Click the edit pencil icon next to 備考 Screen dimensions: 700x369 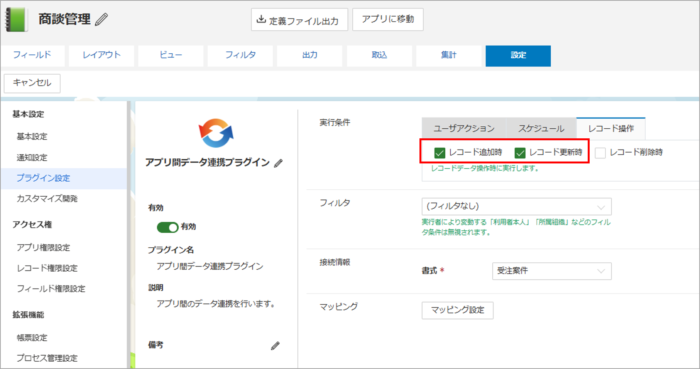point(275,346)
